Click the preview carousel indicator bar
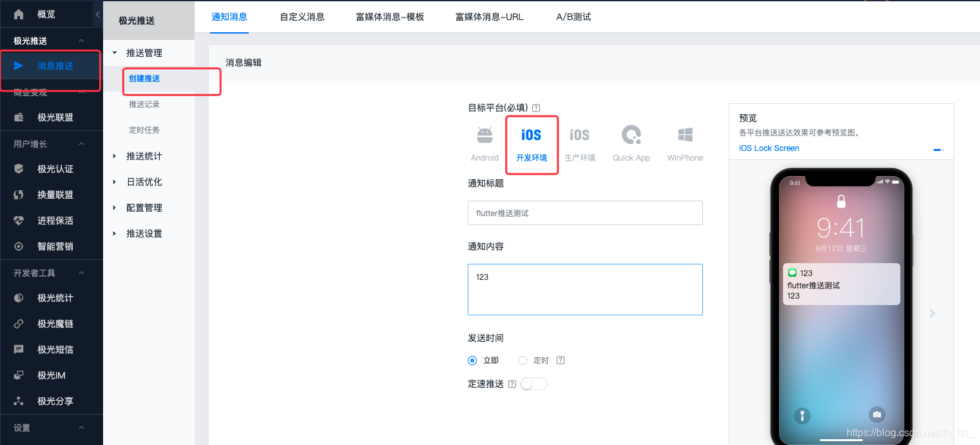The height and width of the screenshot is (445, 980). tap(938, 150)
